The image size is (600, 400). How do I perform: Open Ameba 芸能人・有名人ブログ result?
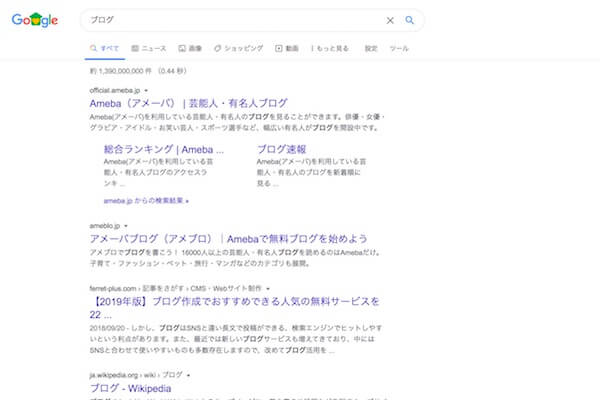[189, 103]
